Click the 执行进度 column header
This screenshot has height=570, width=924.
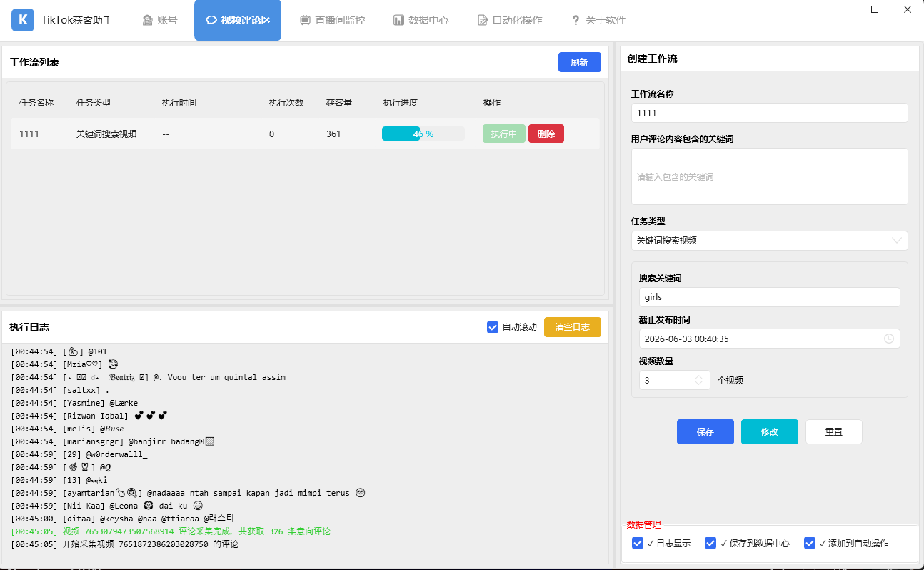click(401, 103)
